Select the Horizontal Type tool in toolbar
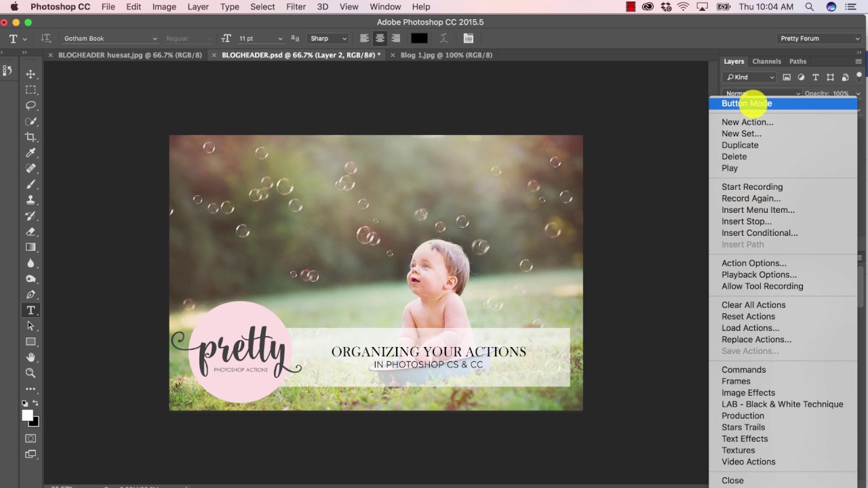 coord(31,310)
